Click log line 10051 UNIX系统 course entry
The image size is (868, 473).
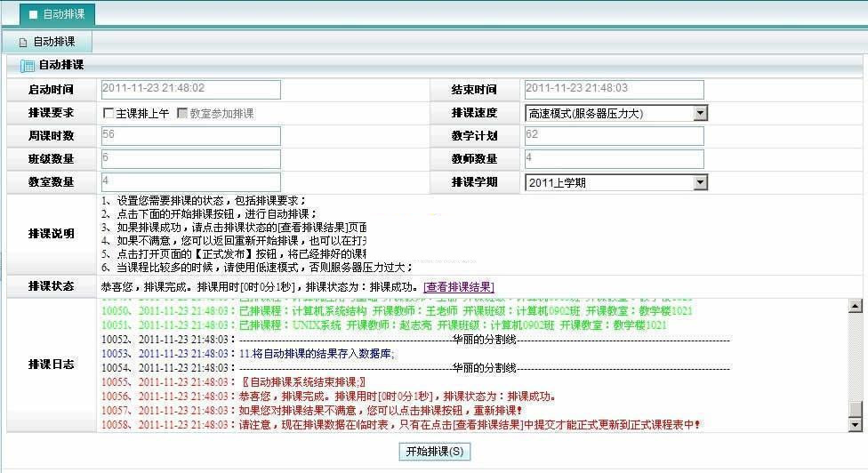tap(383, 325)
